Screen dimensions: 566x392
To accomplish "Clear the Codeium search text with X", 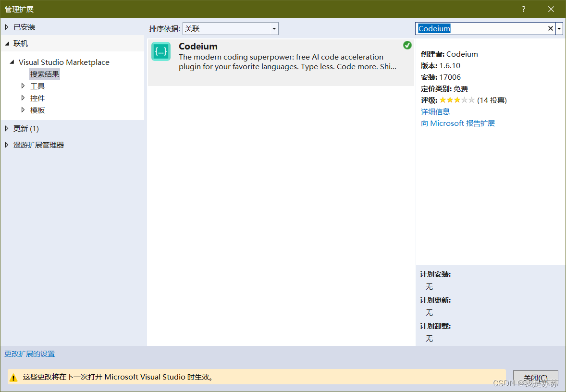I will [x=551, y=28].
